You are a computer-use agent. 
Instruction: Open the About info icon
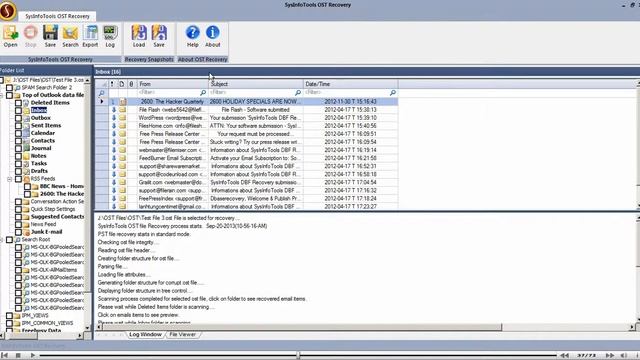[213, 36]
